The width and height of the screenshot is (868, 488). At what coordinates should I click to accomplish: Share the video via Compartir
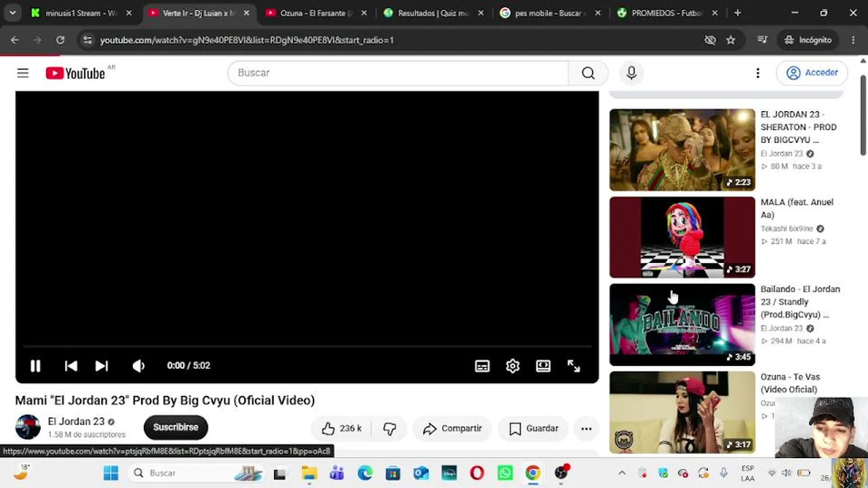point(452,428)
